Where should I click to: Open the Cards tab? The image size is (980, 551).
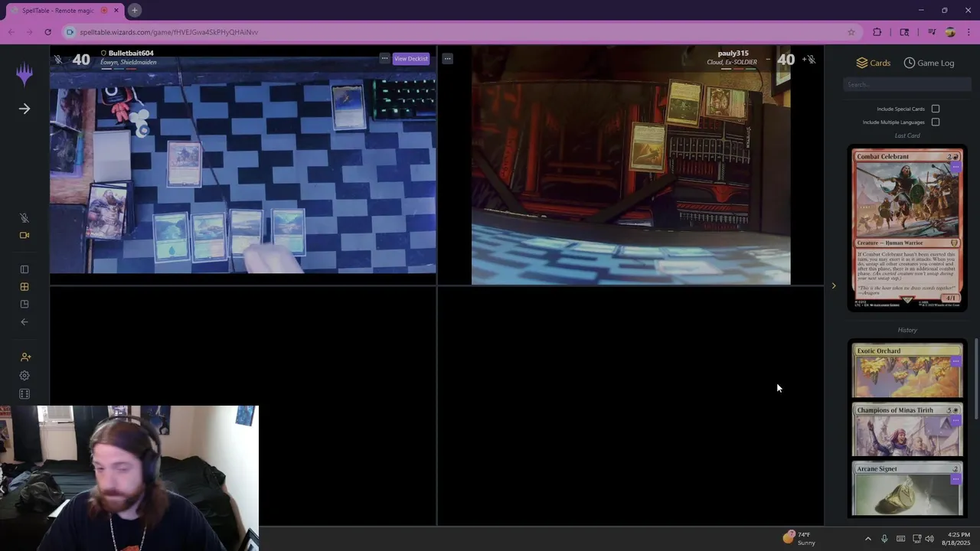(x=873, y=63)
